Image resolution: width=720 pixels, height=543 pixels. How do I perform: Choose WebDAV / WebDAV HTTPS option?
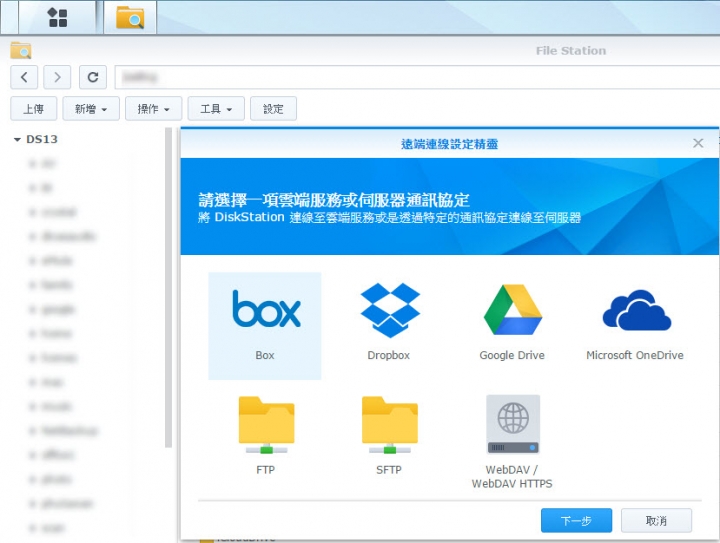(512, 442)
